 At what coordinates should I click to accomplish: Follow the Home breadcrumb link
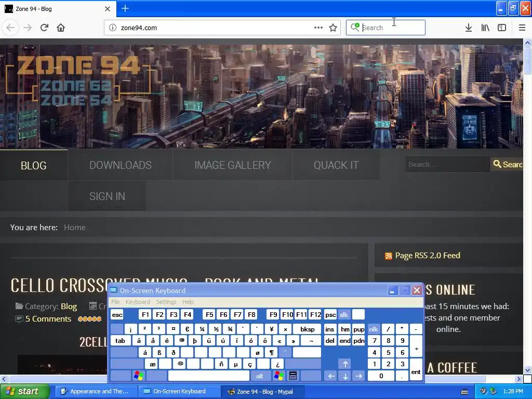coord(75,228)
